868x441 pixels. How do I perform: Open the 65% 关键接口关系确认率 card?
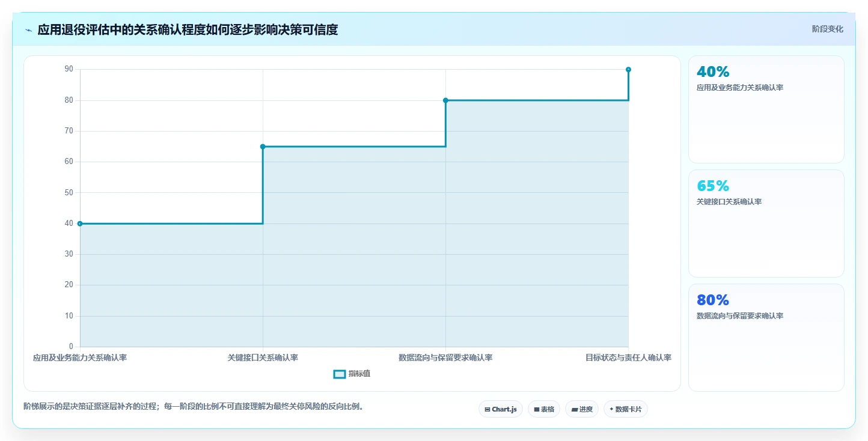tap(766, 224)
